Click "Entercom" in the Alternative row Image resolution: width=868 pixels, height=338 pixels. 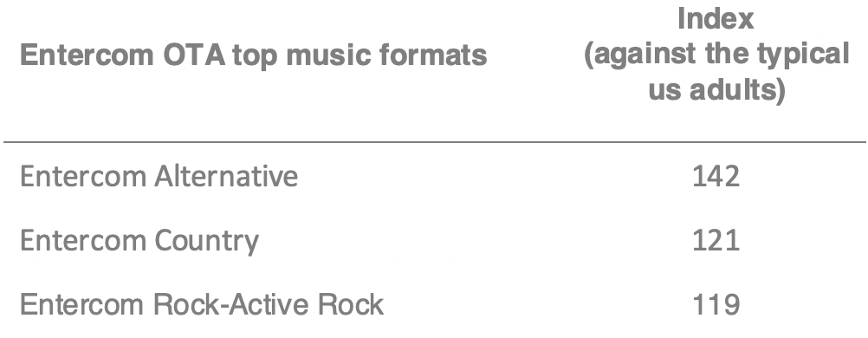pos(83,176)
